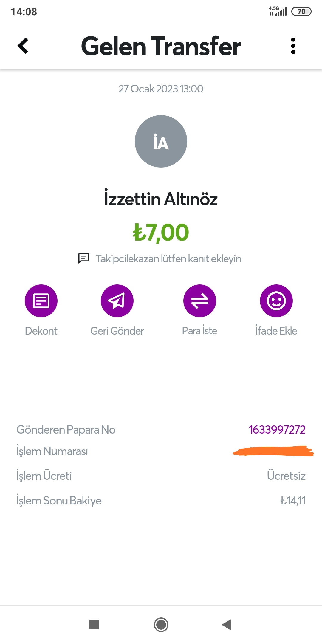Screen dimensions: 322x644
Task: Select the sender Papara number 1633997272
Action: pos(277,430)
